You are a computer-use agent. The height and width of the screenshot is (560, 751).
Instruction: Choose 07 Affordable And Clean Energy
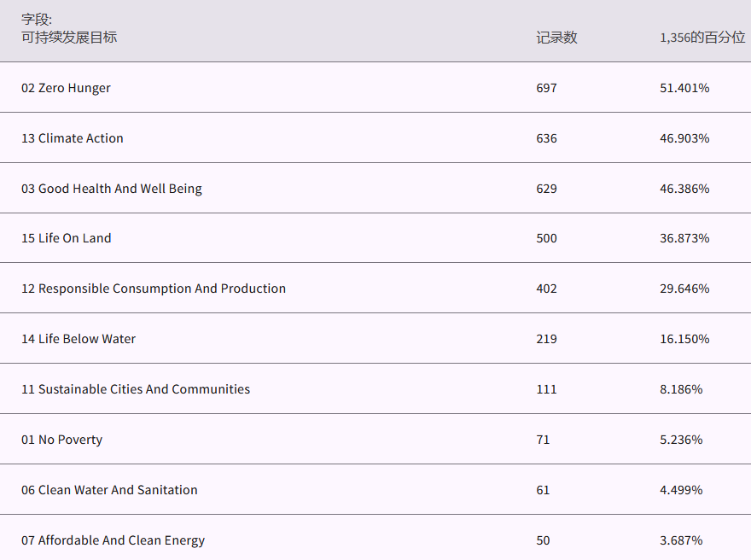(x=113, y=540)
